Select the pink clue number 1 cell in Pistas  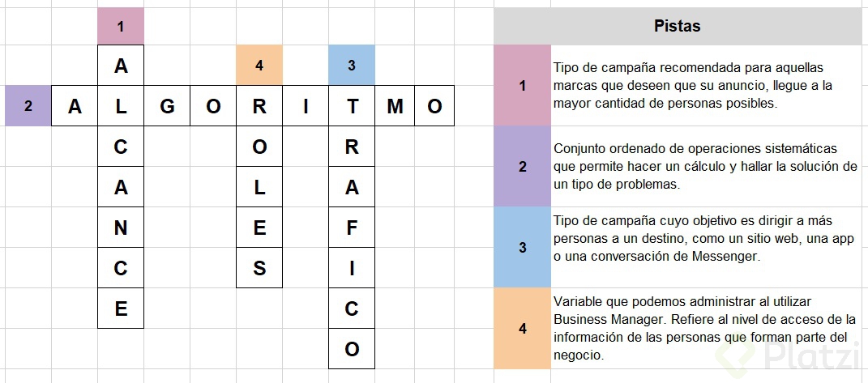(x=522, y=85)
